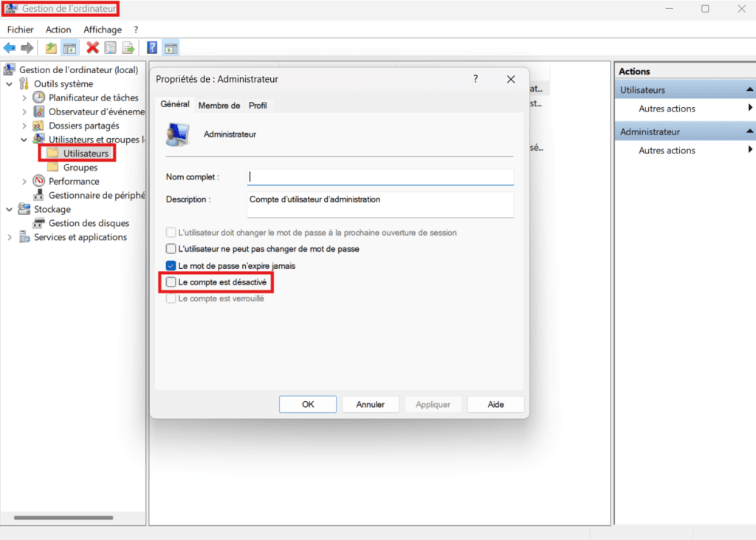Screen dimensions: 756x540
Task: Open Properties via its toolbar icon
Action: [110, 47]
